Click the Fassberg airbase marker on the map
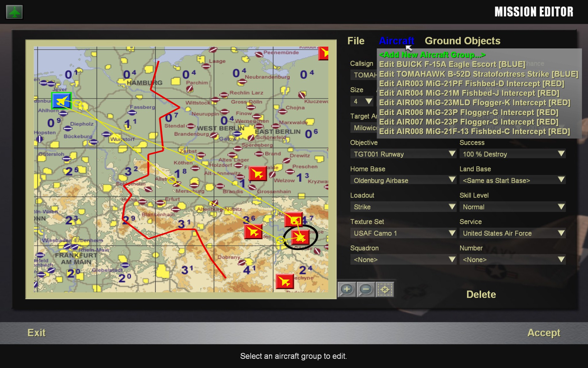This screenshot has height=368, width=588. coord(132,113)
